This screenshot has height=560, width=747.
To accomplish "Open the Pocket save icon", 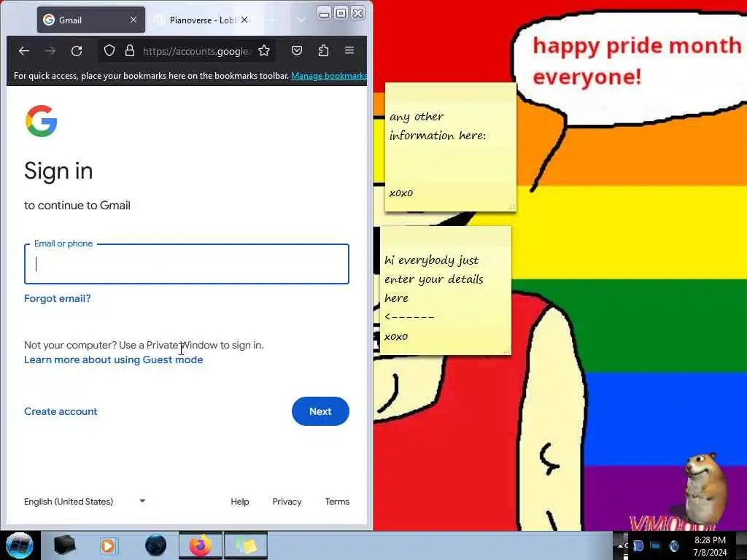I will click(297, 50).
